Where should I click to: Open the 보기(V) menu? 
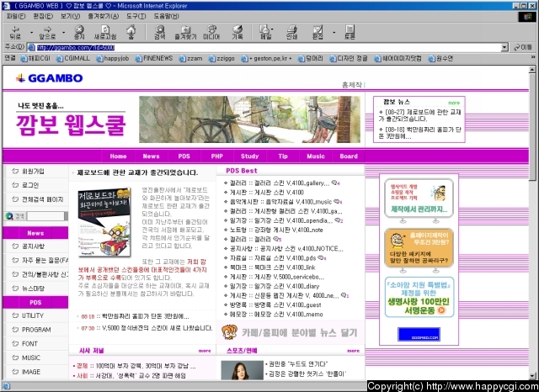[x=70, y=16]
